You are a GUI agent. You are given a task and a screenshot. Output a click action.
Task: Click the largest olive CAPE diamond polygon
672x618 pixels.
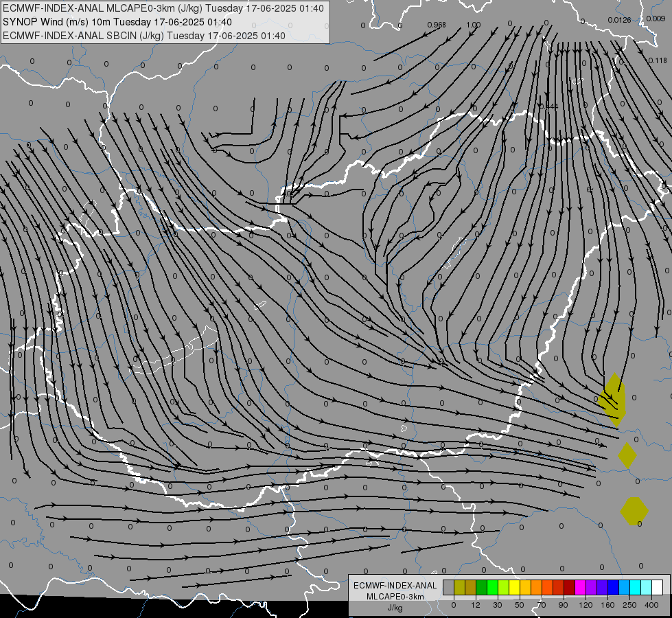pyautogui.click(x=614, y=399)
